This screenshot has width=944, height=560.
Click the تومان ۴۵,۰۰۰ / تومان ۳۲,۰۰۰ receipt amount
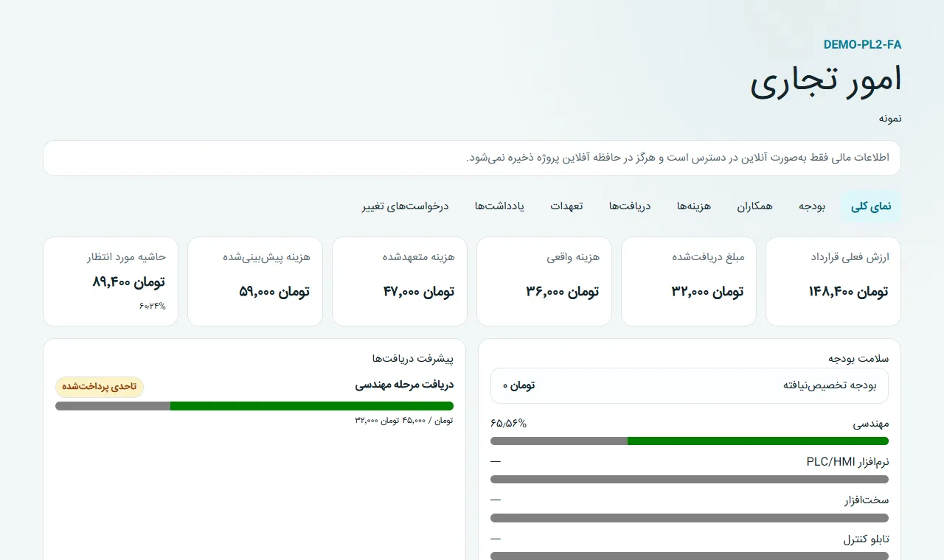(404, 420)
